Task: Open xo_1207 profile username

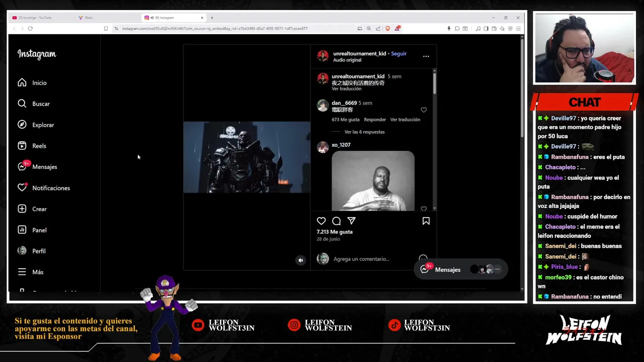Action: tap(341, 145)
